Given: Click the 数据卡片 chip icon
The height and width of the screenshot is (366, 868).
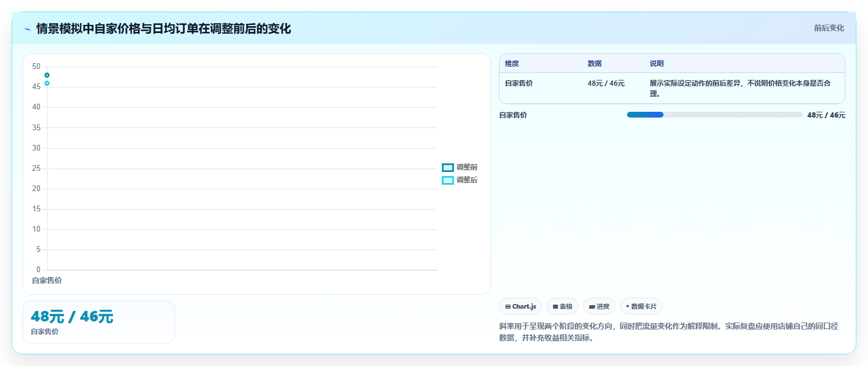Looking at the screenshot, I should click(628, 306).
